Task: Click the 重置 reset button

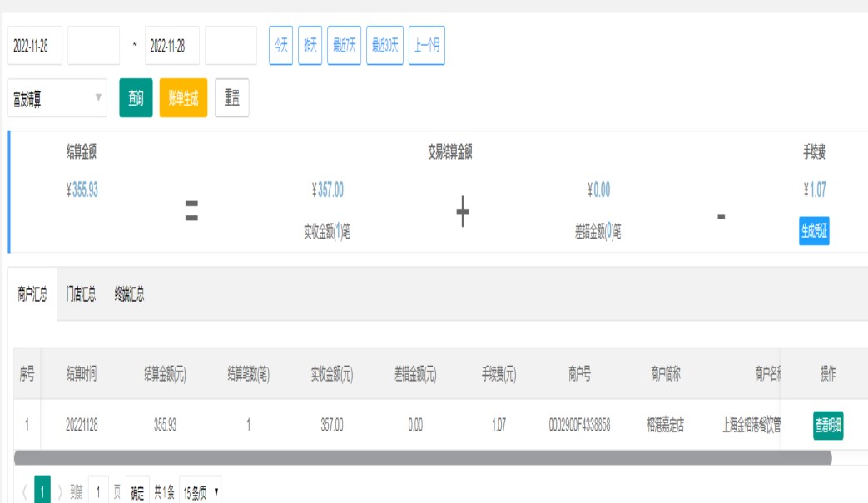Action: tap(231, 98)
